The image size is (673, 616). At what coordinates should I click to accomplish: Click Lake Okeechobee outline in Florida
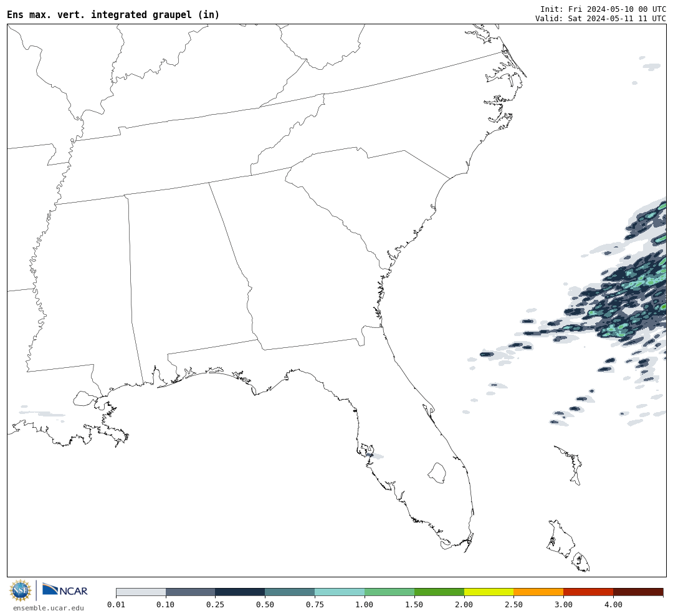[437, 473]
